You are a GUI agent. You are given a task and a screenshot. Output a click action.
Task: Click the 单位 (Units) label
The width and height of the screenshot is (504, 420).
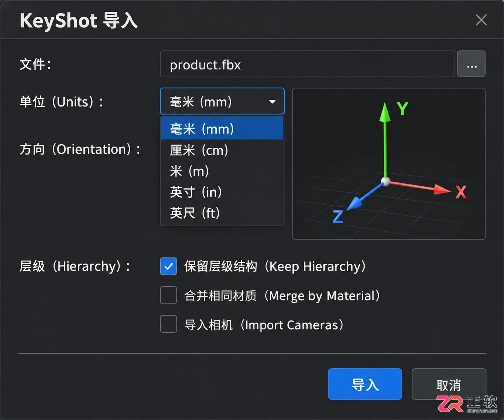click(61, 102)
